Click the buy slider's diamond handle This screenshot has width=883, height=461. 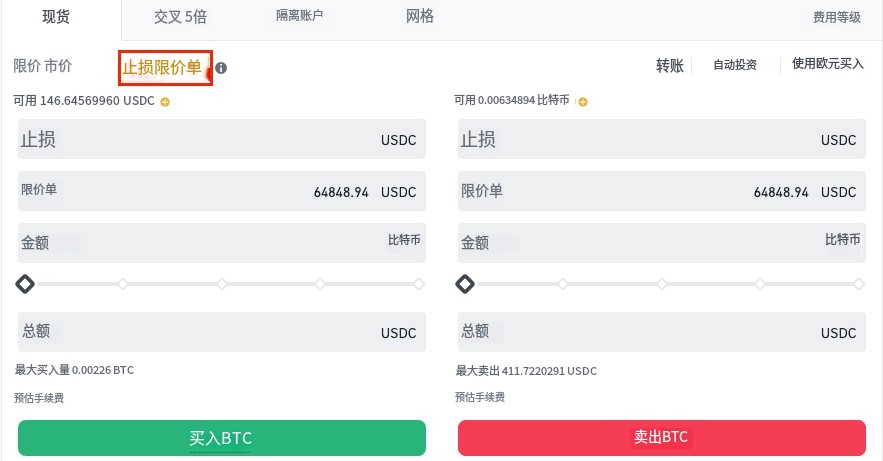25,284
